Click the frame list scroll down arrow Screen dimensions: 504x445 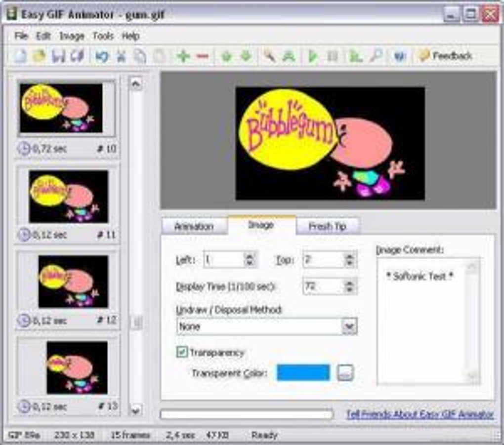point(136,410)
